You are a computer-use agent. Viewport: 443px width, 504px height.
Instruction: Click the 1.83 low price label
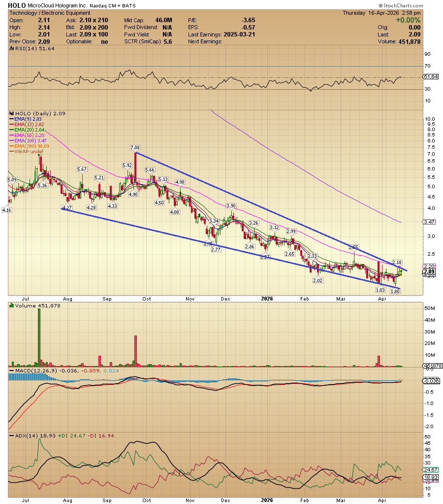(380, 290)
